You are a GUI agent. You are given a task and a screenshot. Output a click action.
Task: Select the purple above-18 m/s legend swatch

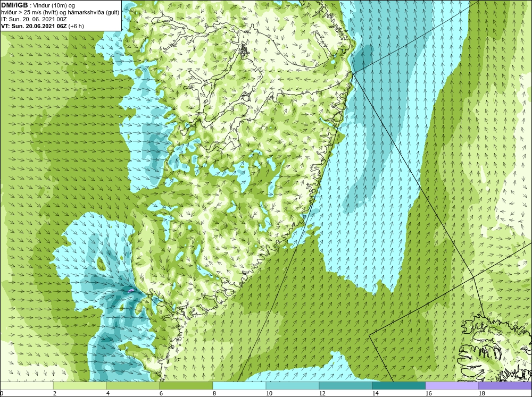click(x=505, y=385)
